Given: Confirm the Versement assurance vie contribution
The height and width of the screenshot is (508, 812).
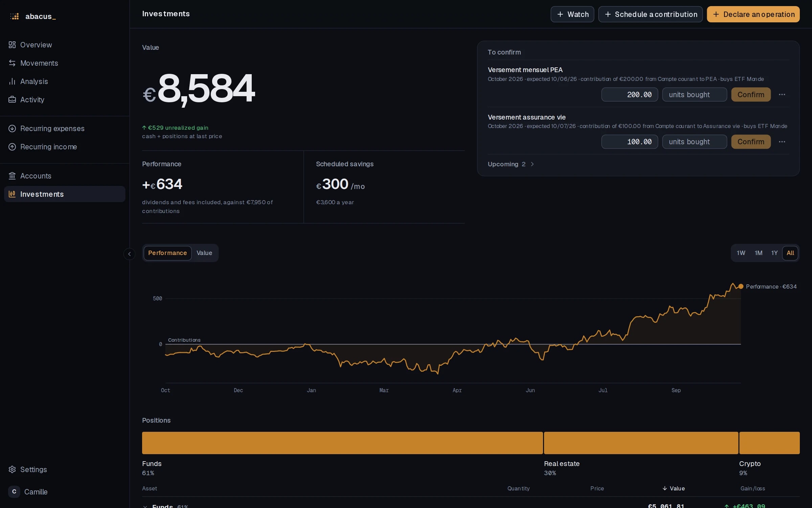Looking at the screenshot, I should (751, 142).
